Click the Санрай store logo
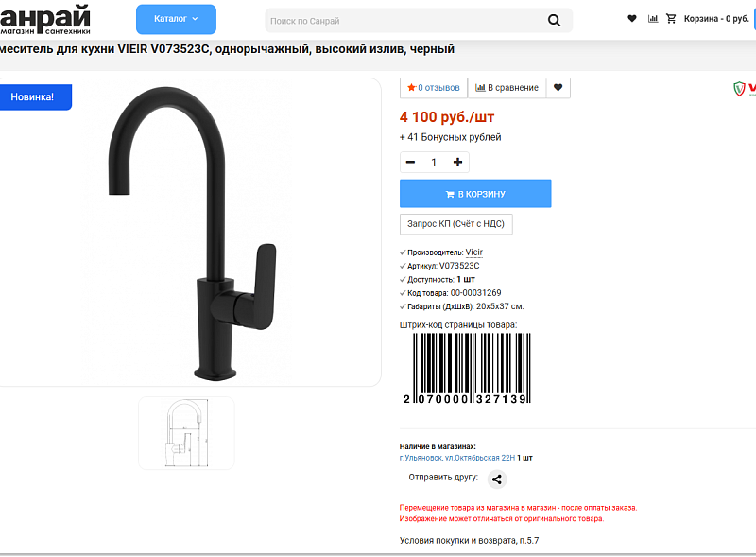This screenshot has width=756, height=557. click(44, 19)
